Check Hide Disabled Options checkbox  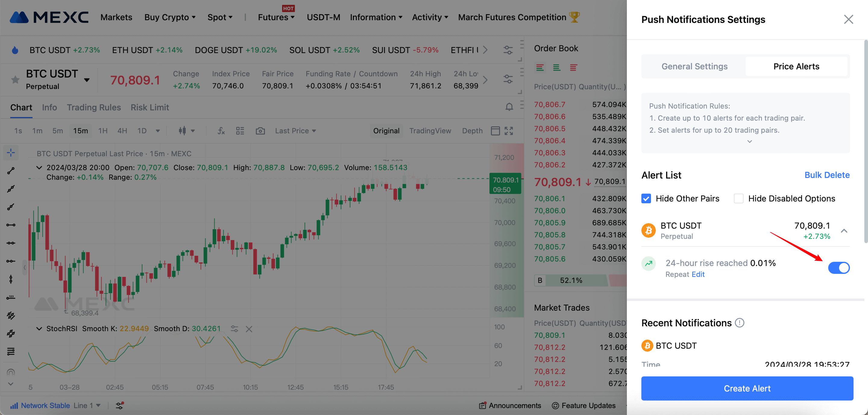[738, 198]
